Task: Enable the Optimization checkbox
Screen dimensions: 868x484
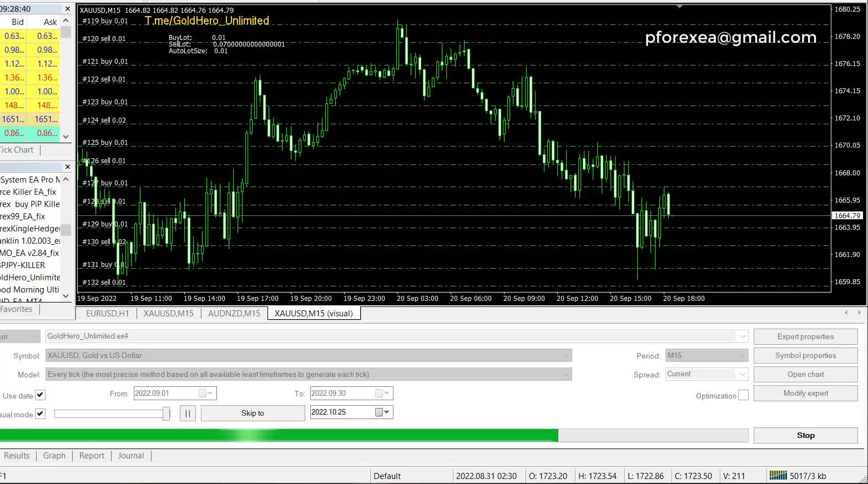Action: (x=743, y=395)
